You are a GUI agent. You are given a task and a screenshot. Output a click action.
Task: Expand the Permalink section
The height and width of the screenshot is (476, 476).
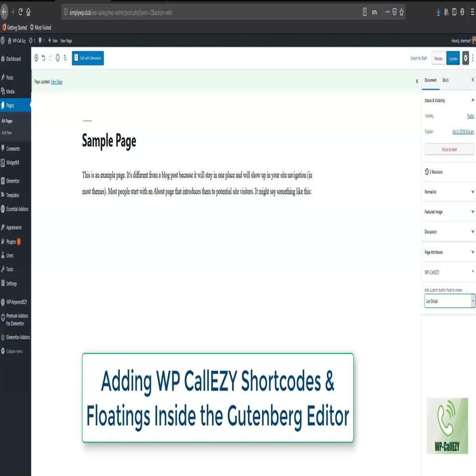point(449,192)
